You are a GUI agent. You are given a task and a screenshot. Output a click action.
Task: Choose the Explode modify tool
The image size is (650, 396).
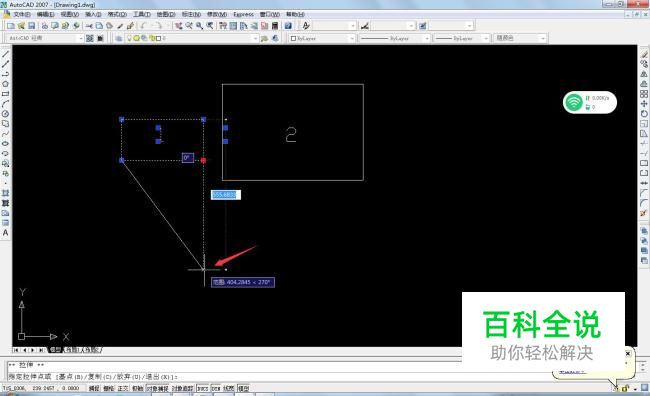click(644, 213)
